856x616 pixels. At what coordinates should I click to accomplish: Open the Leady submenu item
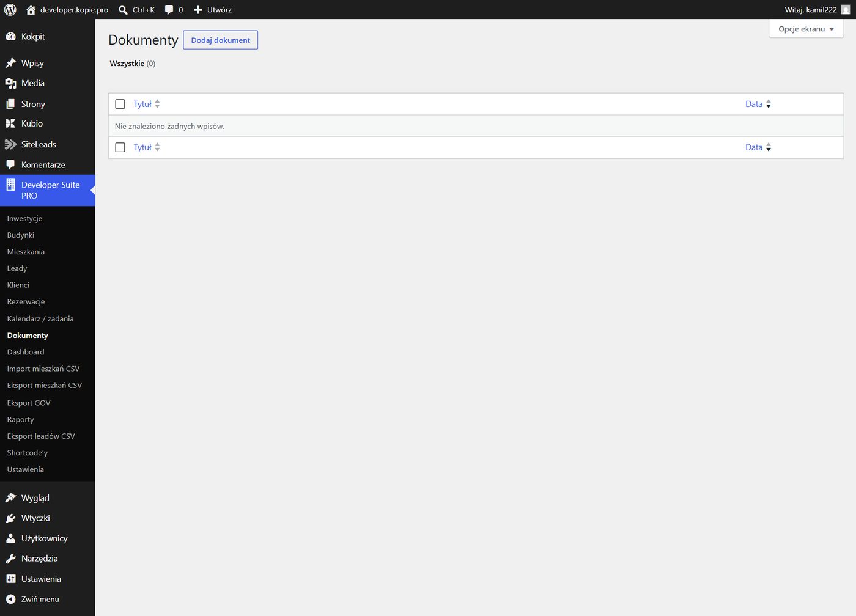point(17,268)
